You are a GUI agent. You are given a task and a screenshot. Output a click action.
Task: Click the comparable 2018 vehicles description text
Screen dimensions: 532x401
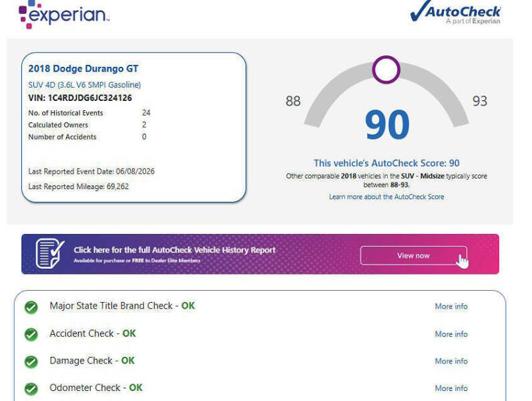point(386,180)
